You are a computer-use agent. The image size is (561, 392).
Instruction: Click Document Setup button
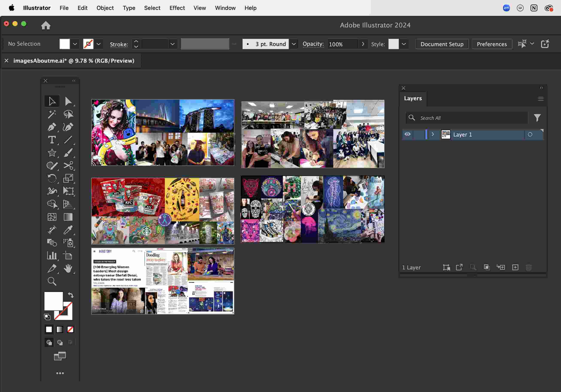pyautogui.click(x=442, y=44)
